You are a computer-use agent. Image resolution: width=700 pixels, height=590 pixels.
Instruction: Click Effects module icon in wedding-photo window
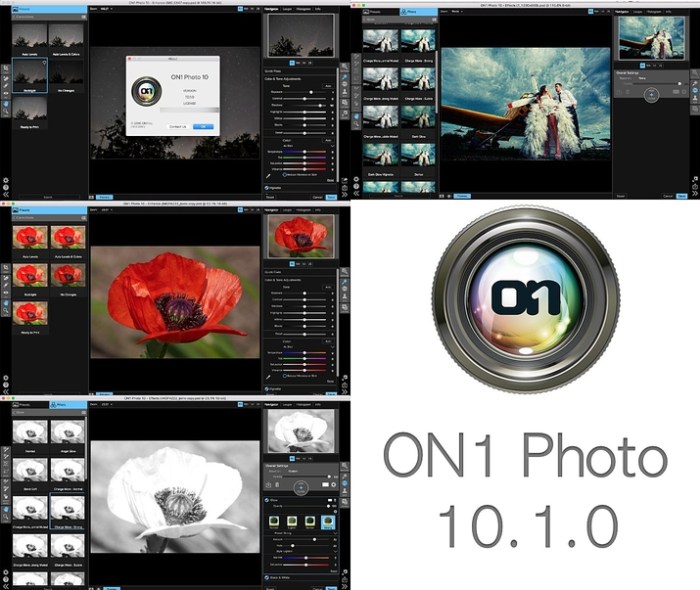point(695,90)
